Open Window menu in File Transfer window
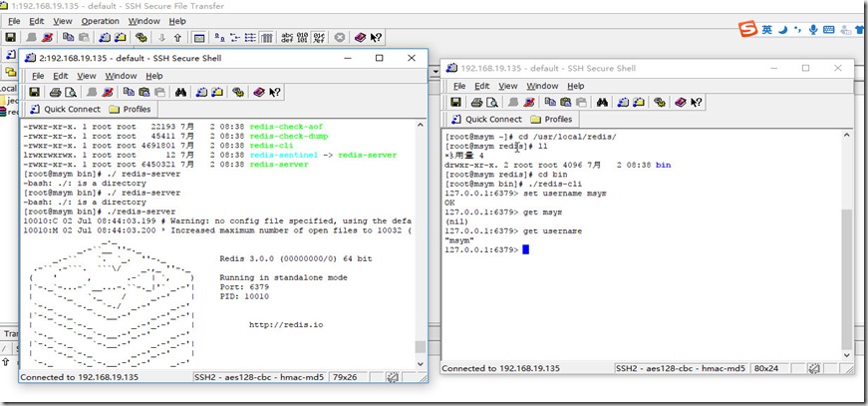 144,21
